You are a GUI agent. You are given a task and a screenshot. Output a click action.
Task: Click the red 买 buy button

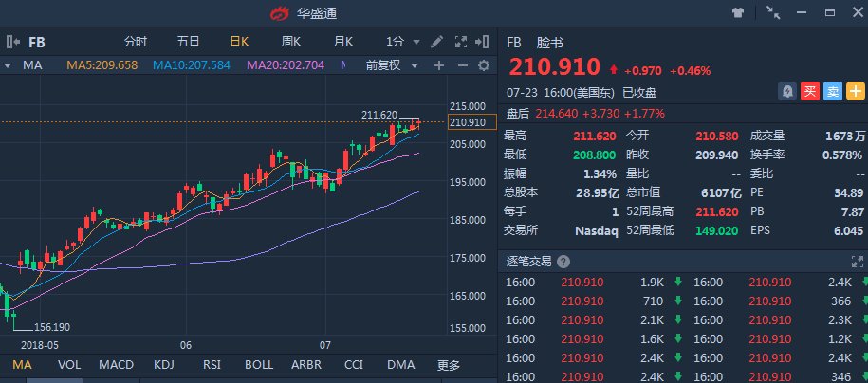(x=810, y=91)
